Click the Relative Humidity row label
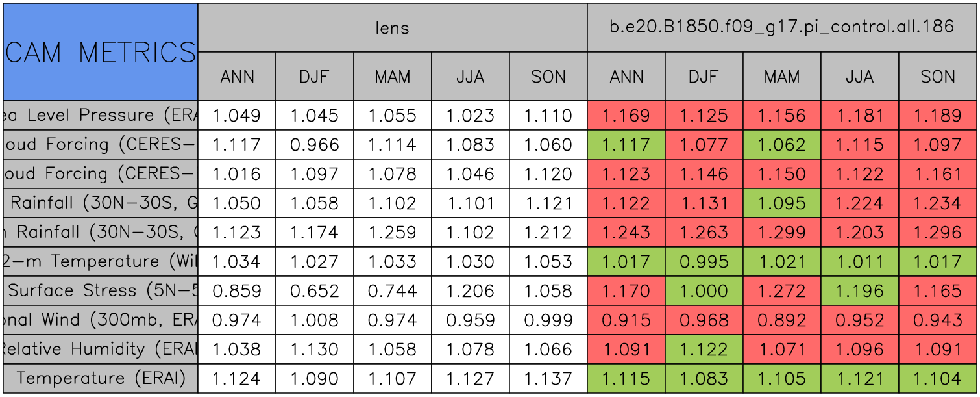The image size is (980, 397). coord(101,349)
